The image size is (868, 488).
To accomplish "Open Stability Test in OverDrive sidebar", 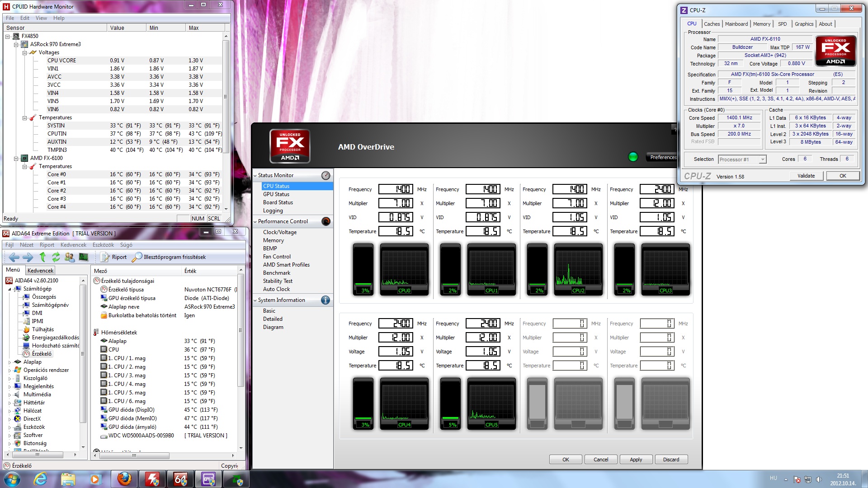I will tap(278, 281).
